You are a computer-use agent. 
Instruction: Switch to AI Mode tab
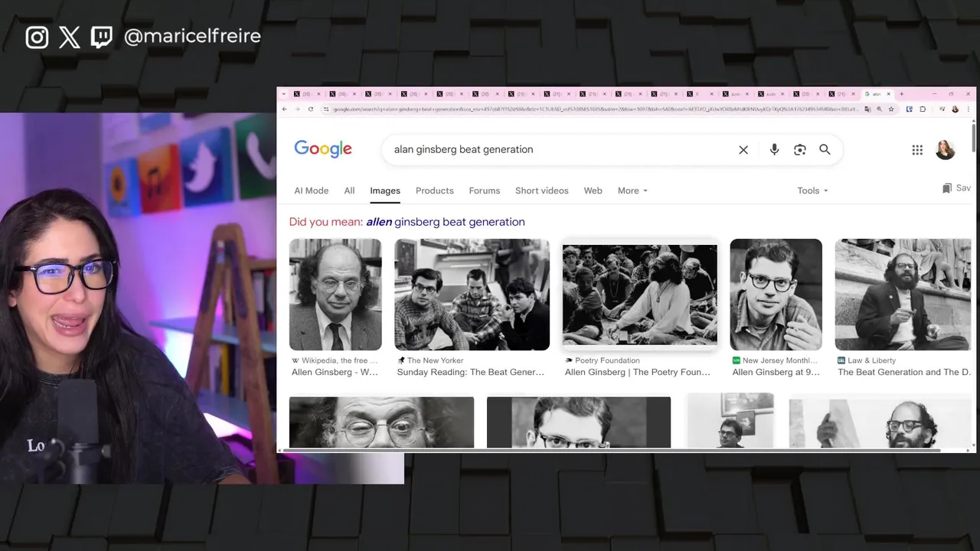pos(312,191)
